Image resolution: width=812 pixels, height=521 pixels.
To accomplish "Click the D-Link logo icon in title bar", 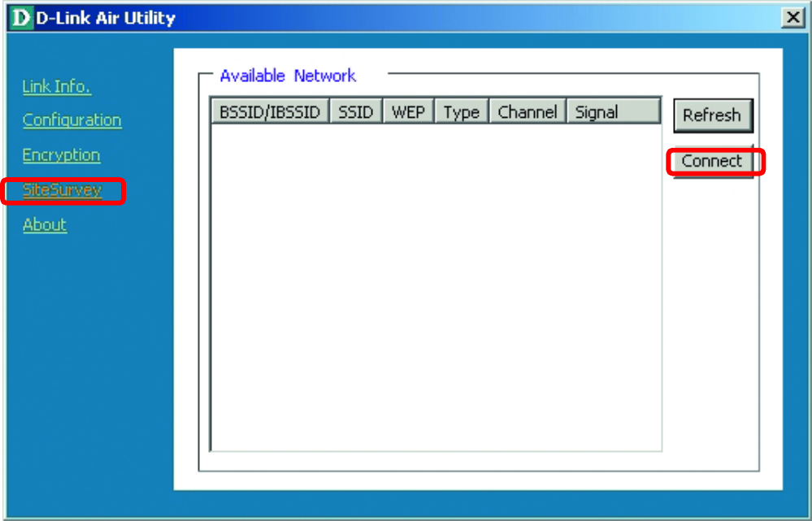I will 21,18.
